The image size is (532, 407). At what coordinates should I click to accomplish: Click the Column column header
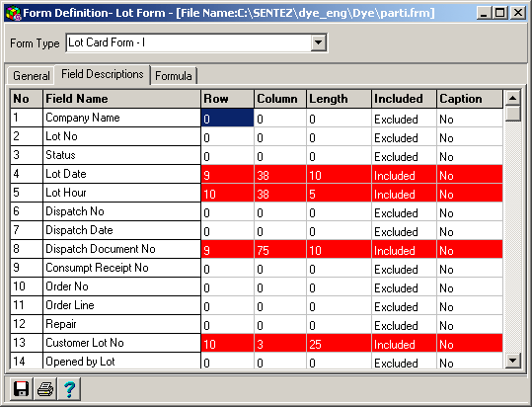pos(280,99)
